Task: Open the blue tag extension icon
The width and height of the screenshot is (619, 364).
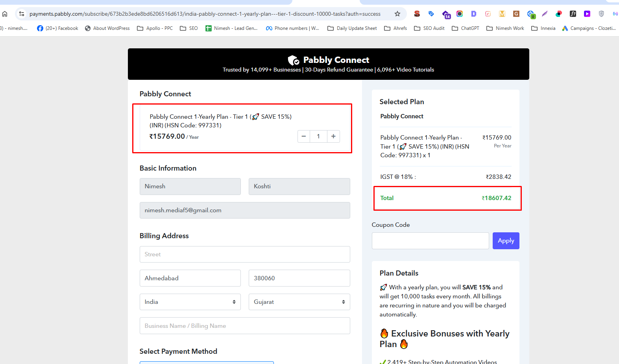Action: tap(431, 14)
